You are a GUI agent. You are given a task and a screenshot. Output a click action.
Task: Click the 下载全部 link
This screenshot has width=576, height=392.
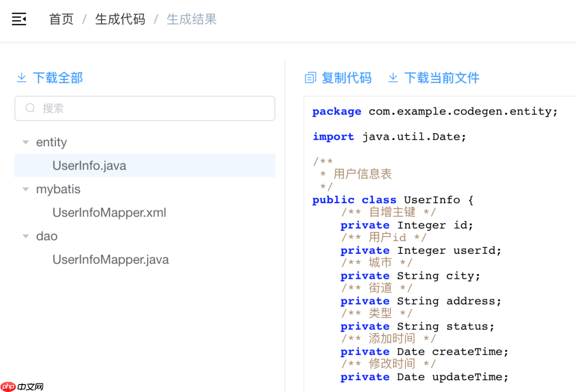click(x=58, y=77)
